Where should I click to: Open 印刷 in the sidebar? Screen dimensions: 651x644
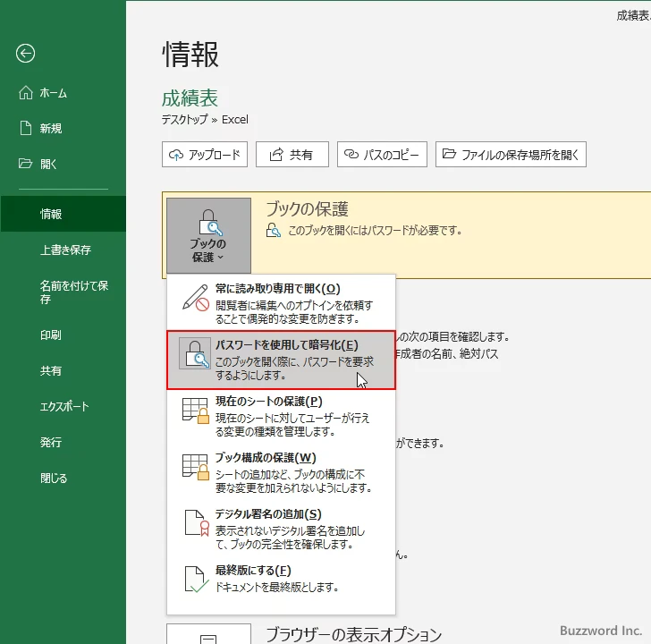pyautogui.click(x=63, y=335)
